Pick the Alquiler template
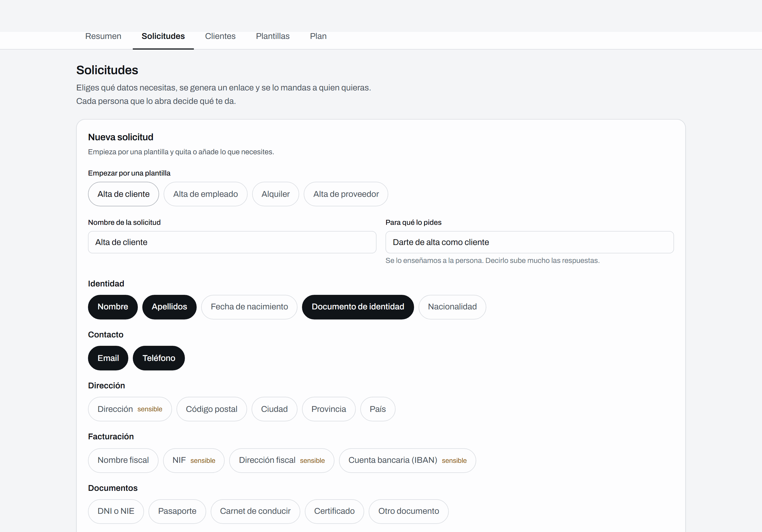Screen dimensions: 762x532 [275, 194]
